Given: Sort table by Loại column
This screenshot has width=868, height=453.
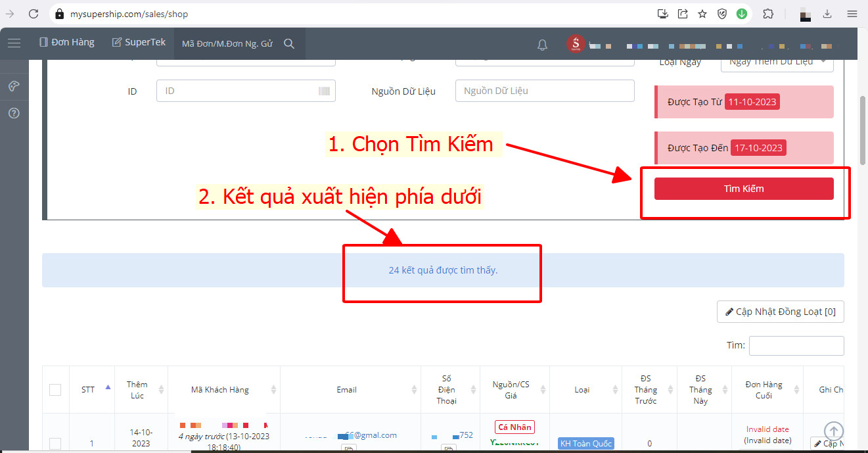Looking at the screenshot, I should [x=585, y=390].
